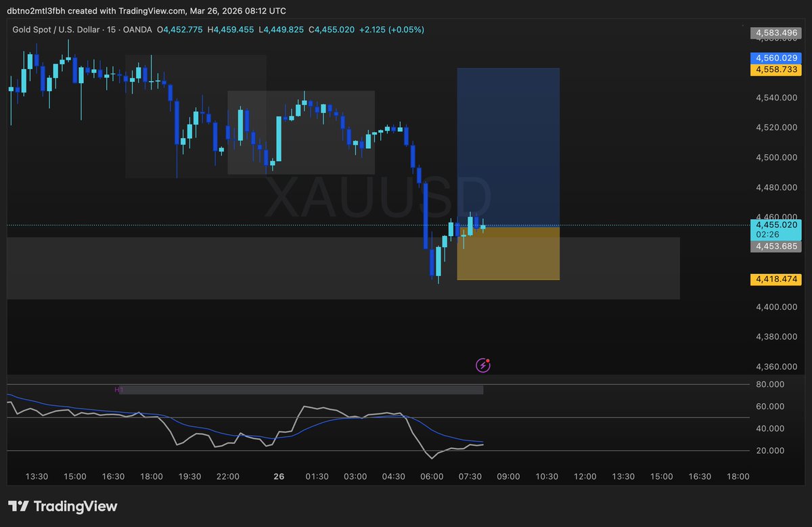The height and width of the screenshot is (527, 812).
Task: Click the 01:30 time axis label
Action: tap(317, 476)
